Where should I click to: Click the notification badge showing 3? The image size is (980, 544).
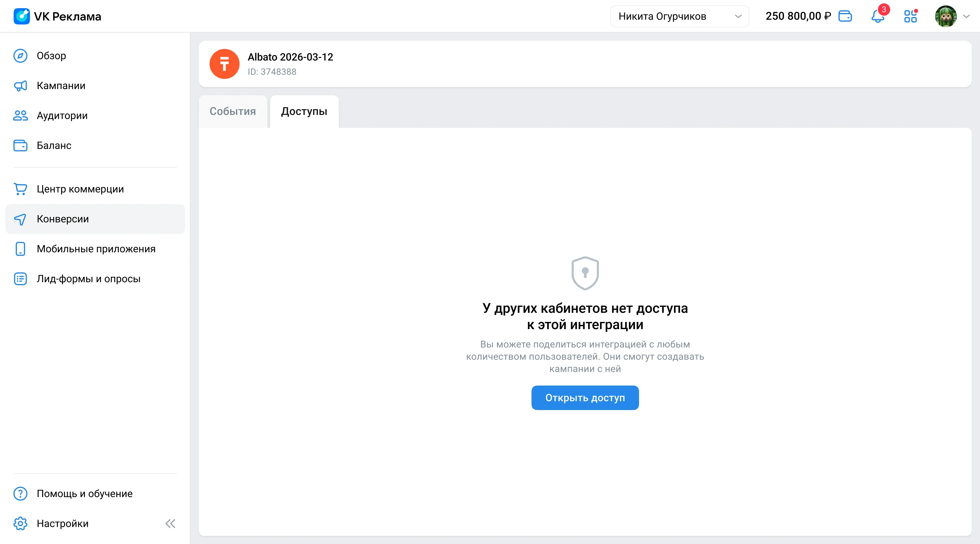click(884, 10)
